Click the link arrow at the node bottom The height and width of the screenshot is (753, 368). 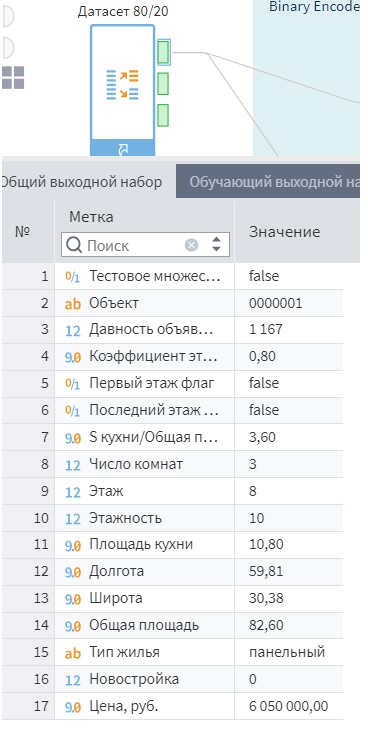123,149
